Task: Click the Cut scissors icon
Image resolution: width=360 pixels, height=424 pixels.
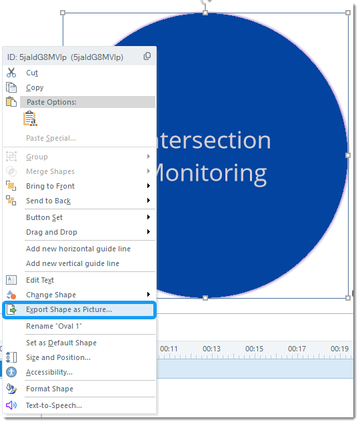Action: pyautogui.click(x=11, y=72)
